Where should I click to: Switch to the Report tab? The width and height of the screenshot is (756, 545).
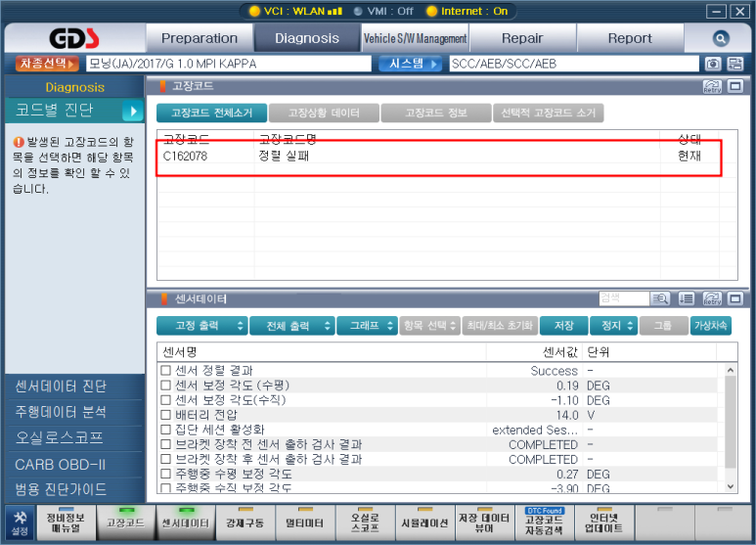click(630, 38)
